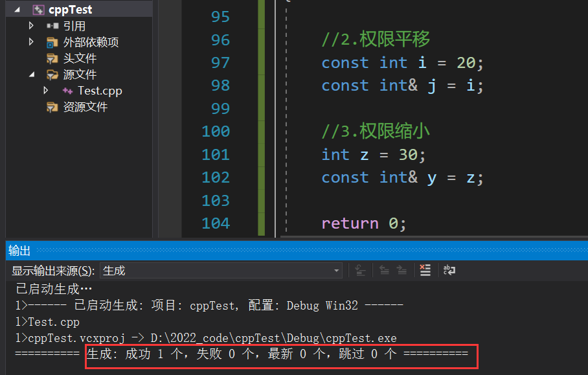Click the cppTest project icon in Solution Explorer
588x375 pixels.
click(38, 9)
